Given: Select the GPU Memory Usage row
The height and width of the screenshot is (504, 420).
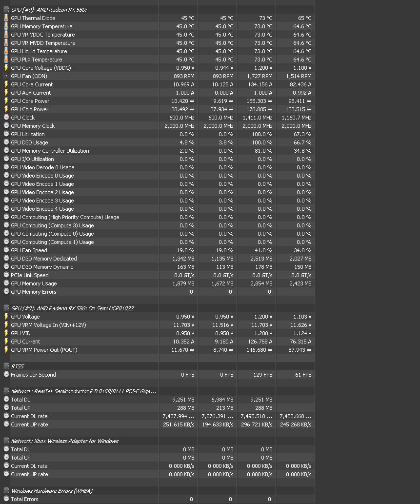Looking at the screenshot, I should [158, 283].
